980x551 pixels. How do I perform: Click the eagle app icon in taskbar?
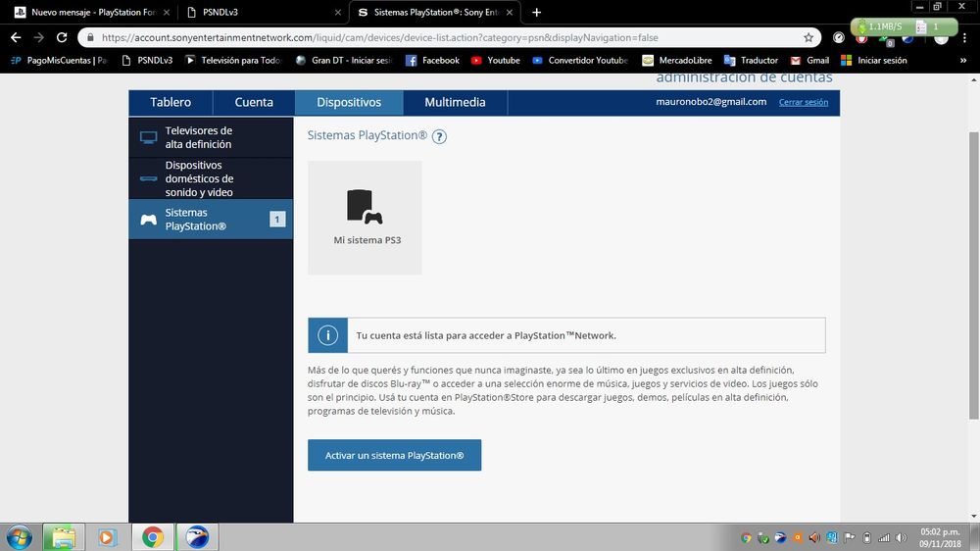click(197, 537)
